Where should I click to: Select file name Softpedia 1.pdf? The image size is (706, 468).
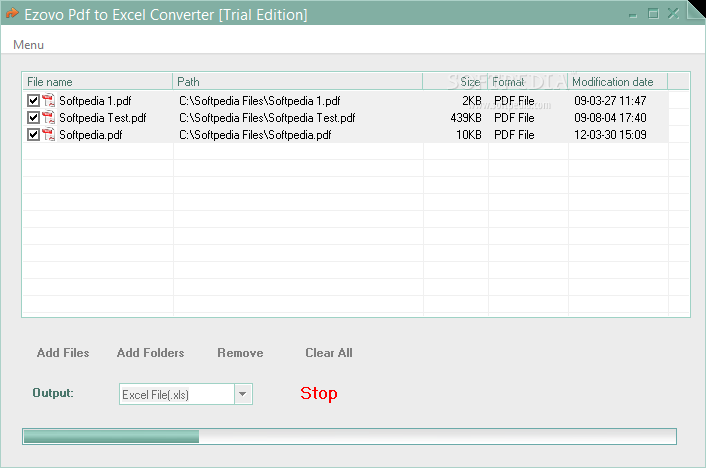95,100
